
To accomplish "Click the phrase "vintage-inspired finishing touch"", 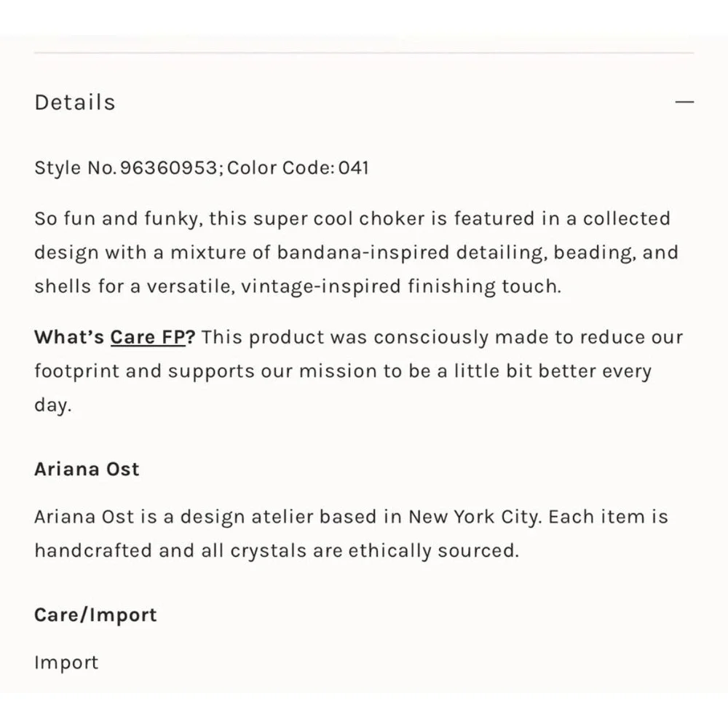I will click(401, 286).
